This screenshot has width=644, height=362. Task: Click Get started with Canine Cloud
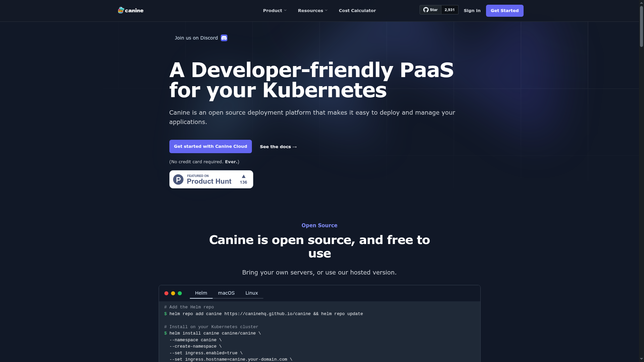pos(210,146)
